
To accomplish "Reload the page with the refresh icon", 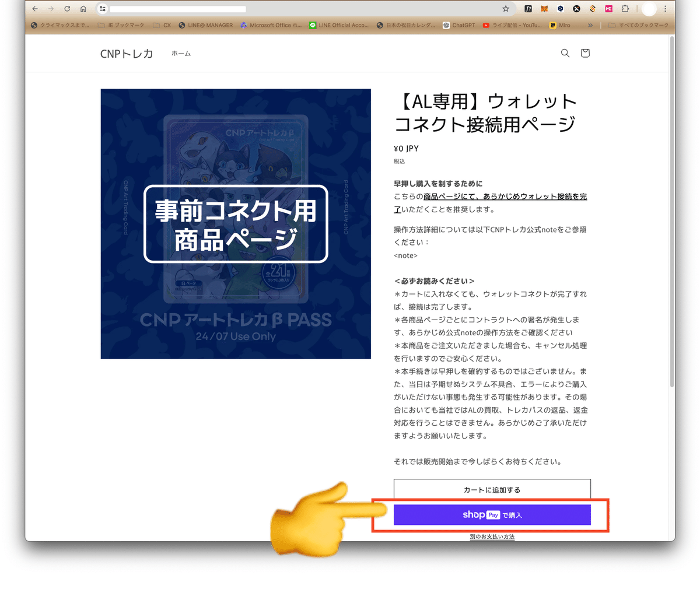I will point(67,9).
